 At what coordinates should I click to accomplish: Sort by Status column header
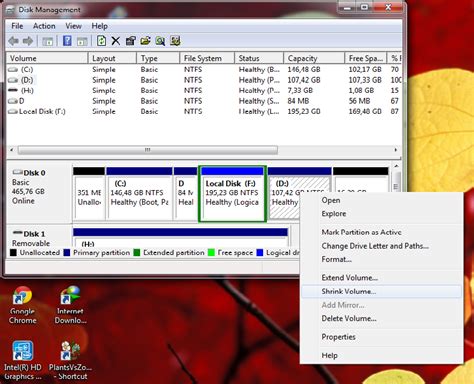(x=259, y=58)
